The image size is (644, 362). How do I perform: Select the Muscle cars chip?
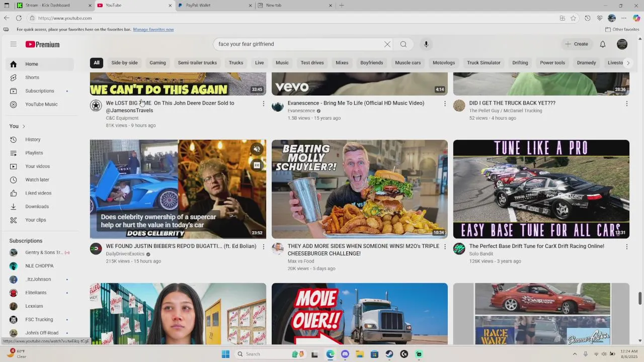click(408, 63)
